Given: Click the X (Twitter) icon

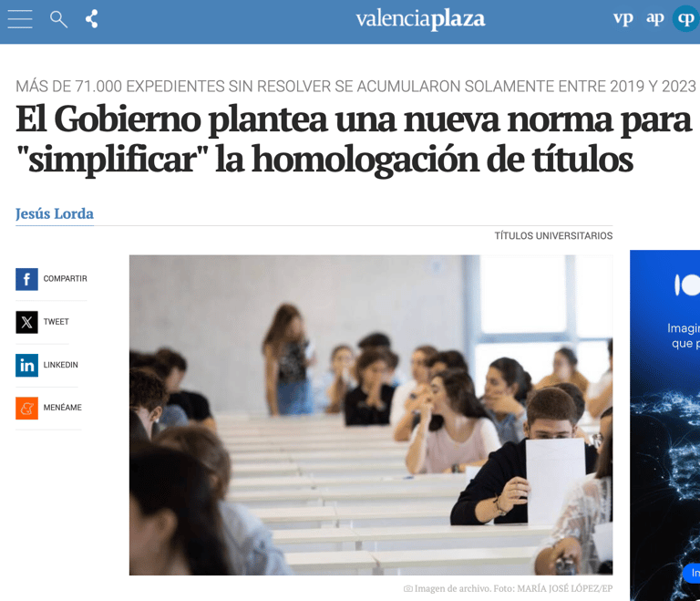Looking at the screenshot, I should point(26,322).
